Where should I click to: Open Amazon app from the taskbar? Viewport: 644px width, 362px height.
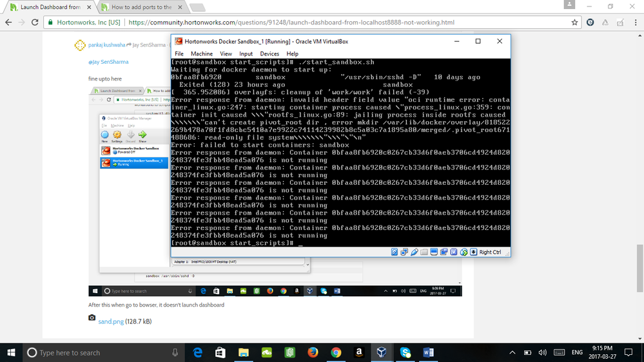(359, 352)
